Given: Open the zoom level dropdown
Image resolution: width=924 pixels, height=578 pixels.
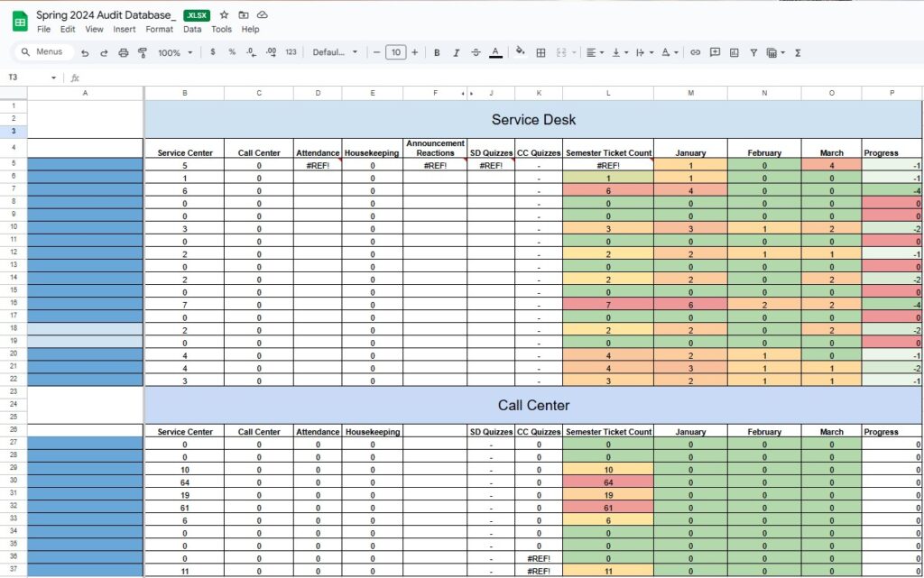Looking at the screenshot, I should [175, 53].
